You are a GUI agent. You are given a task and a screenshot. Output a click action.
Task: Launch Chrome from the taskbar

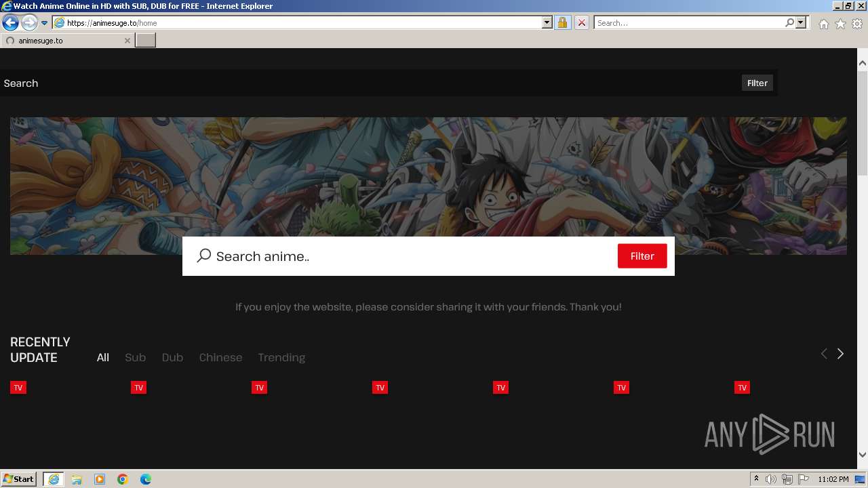tap(123, 479)
